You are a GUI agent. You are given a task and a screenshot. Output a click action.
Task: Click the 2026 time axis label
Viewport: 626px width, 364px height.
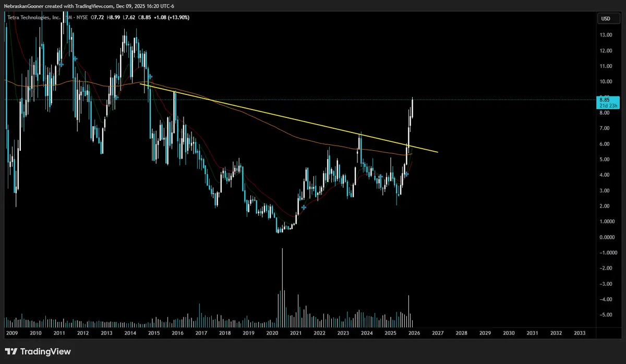tap(414, 333)
